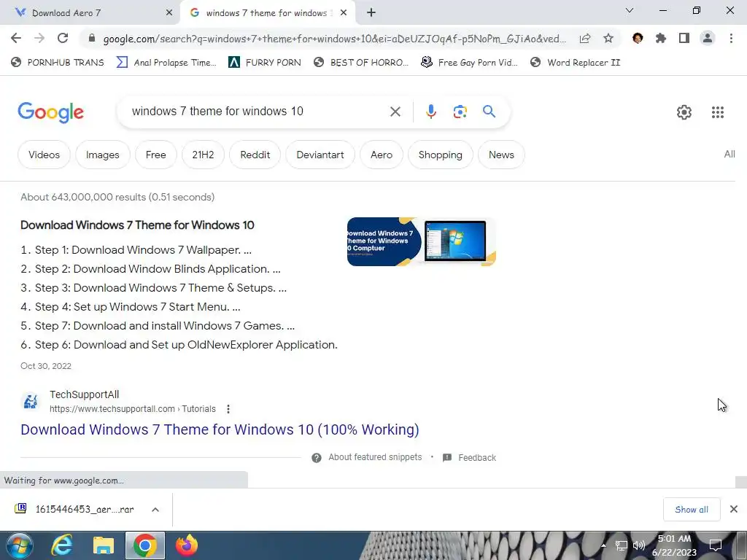Bookmark this page with the star icon
This screenshot has height=560, width=747.
coord(608,39)
